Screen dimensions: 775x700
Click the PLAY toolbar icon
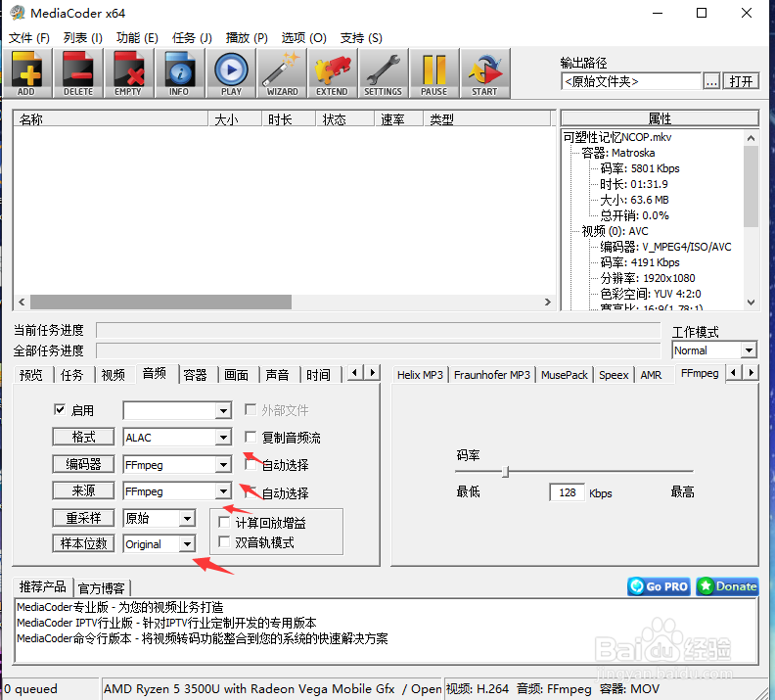pos(231,73)
